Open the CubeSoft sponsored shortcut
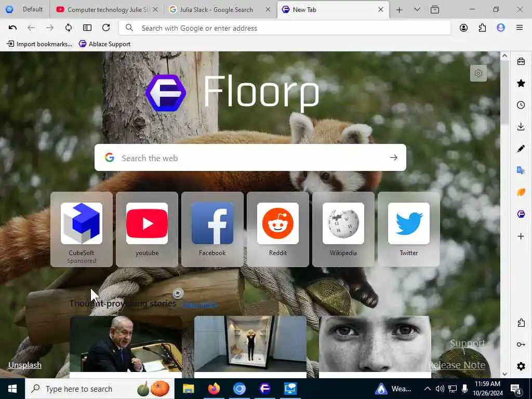The image size is (532, 399). pos(82,229)
